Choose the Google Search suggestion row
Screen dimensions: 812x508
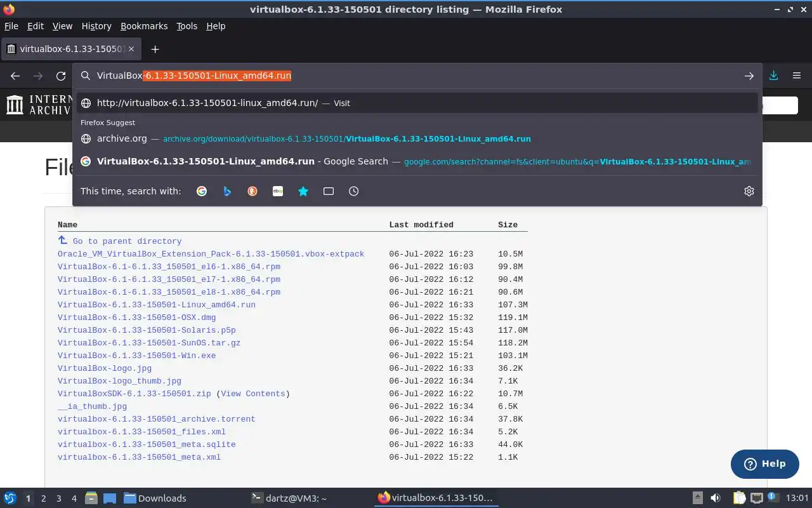coord(417,161)
